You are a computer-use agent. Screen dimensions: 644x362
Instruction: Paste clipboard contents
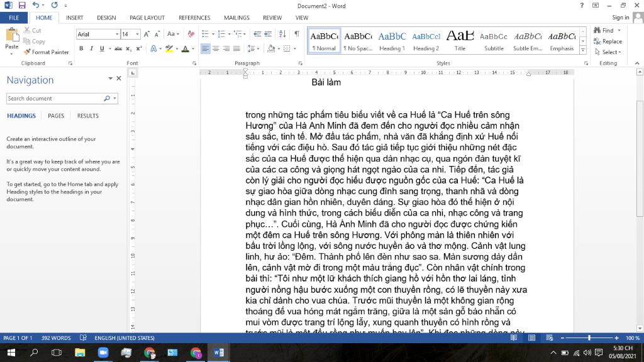tap(11, 41)
